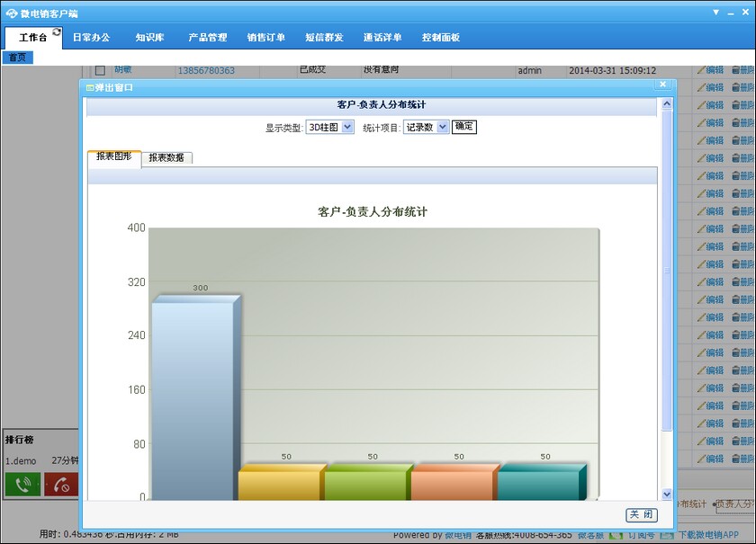Screen dimensions: 756x544
Task: Click the 没有意向 cell in the table
Action: point(381,70)
